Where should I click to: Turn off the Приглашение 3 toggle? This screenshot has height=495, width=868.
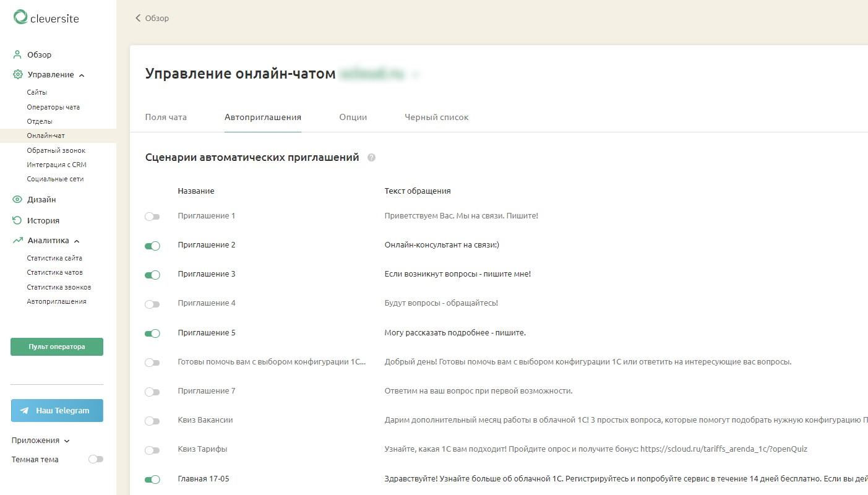152,275
